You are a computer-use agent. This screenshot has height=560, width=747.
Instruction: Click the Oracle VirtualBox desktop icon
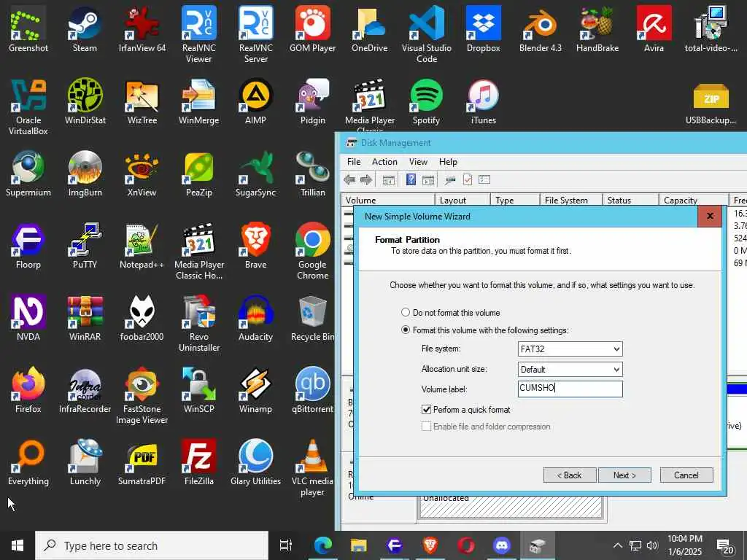pos(28,107)
